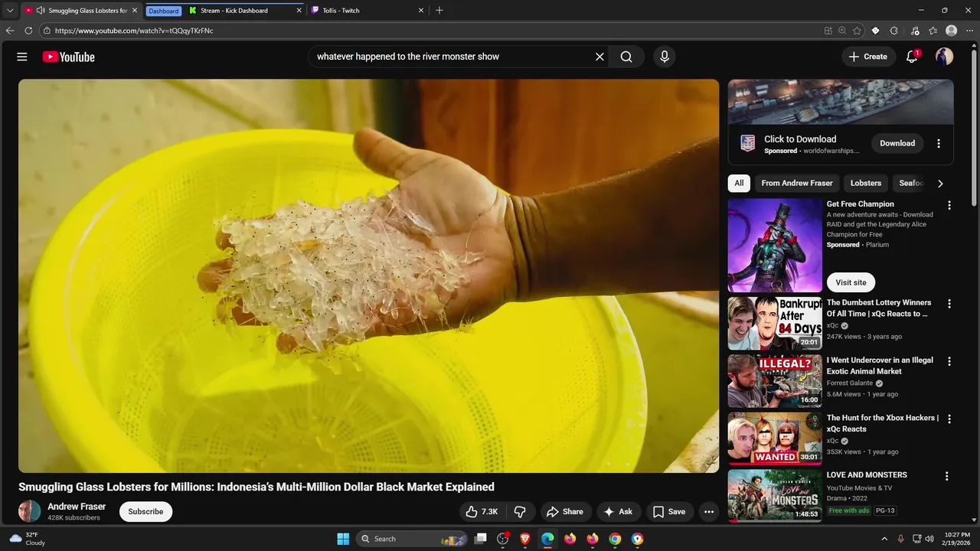
Task: Open options for Illegal Exotic Animal Market video
Action: click(949, 361)
